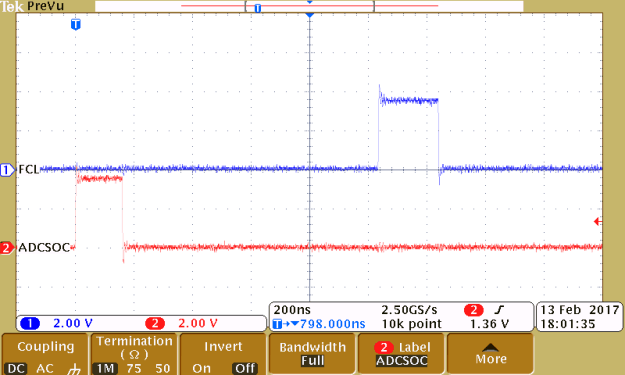
Task: Click channel 1 2.00 V scale value
Action: 73,323
